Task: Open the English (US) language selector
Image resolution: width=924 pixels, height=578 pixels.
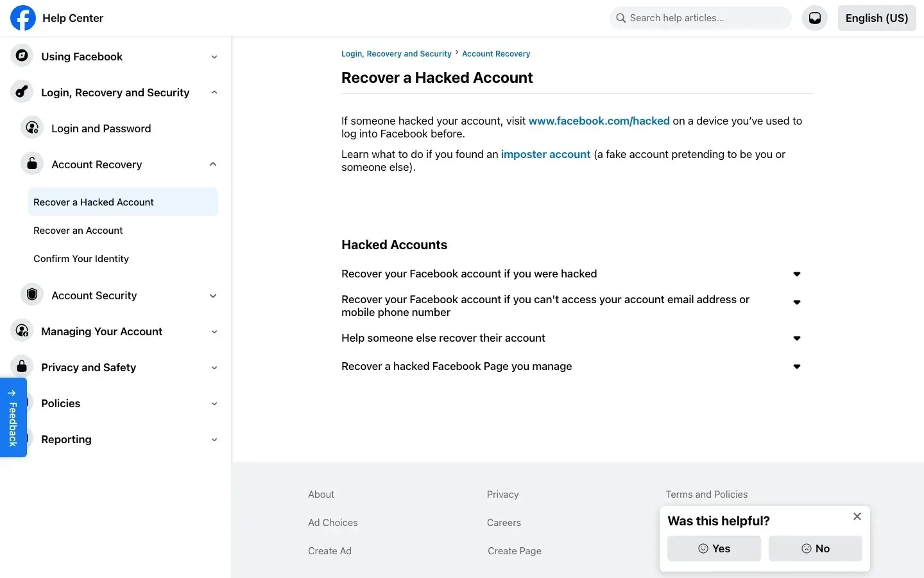Action: pos(877,18)
